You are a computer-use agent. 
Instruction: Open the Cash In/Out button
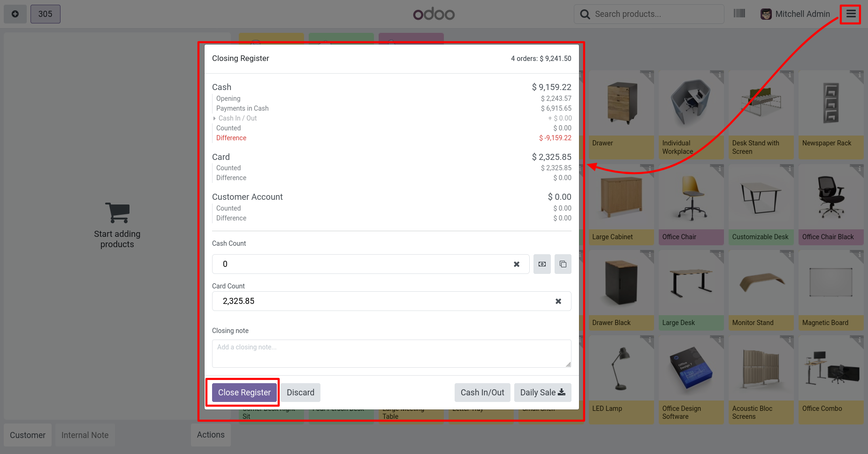pos(482,393)
